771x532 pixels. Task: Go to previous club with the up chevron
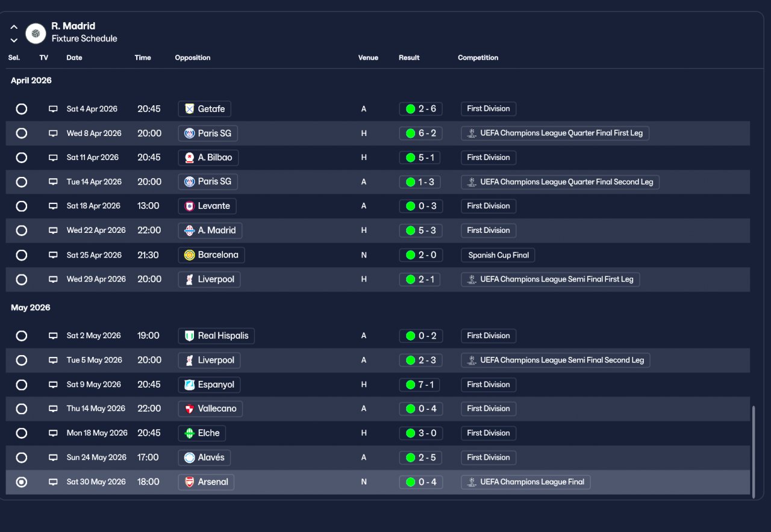coord(14,27)
